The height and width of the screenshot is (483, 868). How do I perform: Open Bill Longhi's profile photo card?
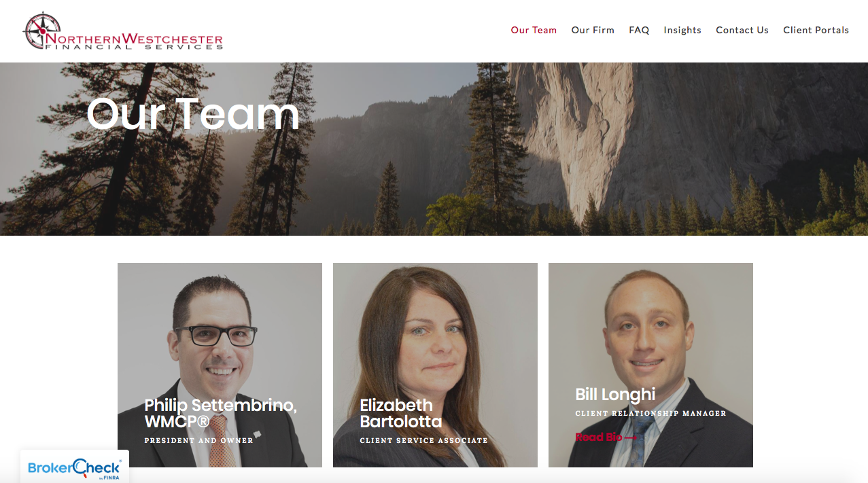(650, 365)
